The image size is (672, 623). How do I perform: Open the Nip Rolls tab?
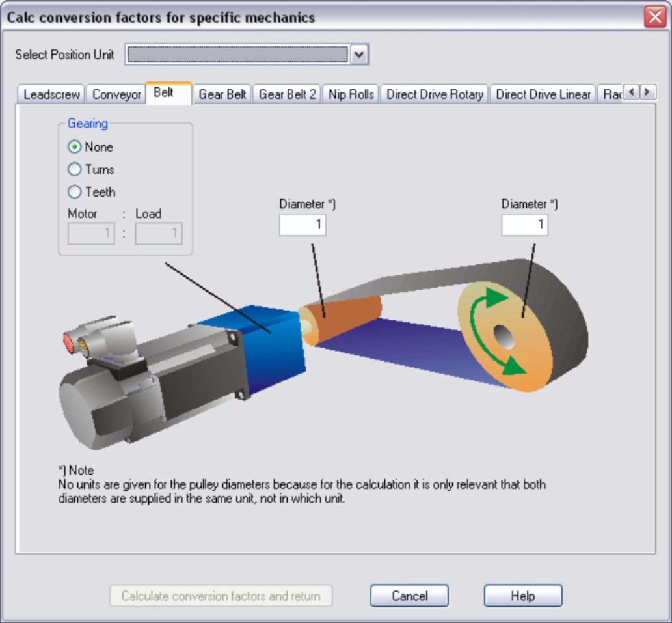(351, 94)
